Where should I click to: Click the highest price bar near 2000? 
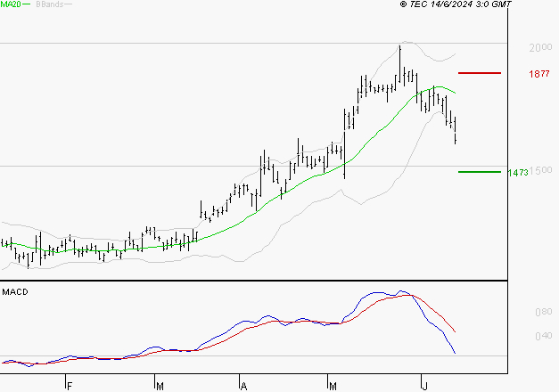[x=400, y=64]
